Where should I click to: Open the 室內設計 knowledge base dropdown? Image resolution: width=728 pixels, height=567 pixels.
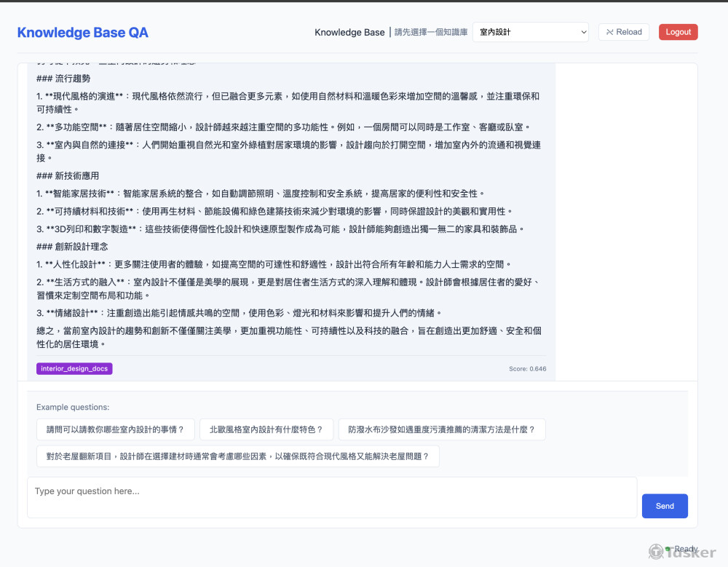(530, 32)
